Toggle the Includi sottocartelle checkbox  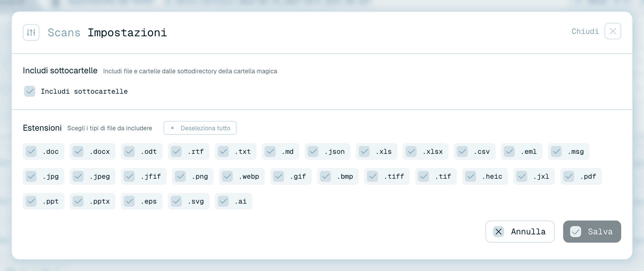point(30,91)
